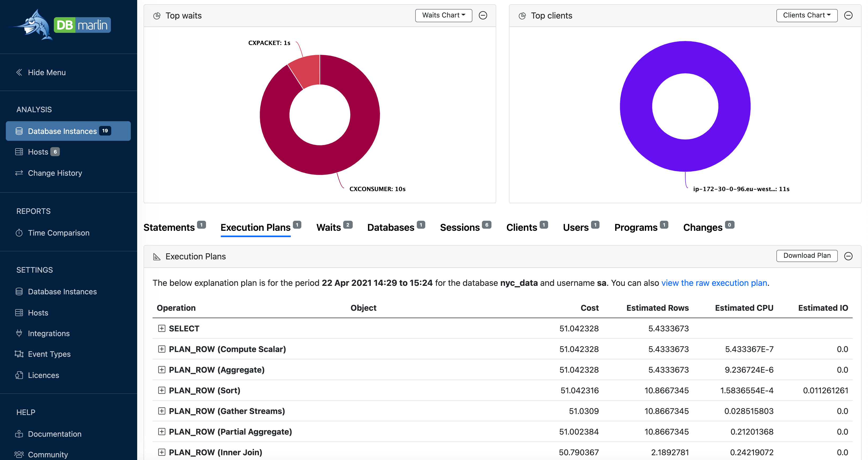
Task: Click the CXPACKET: 1s chart label
Action: point(269,43)
